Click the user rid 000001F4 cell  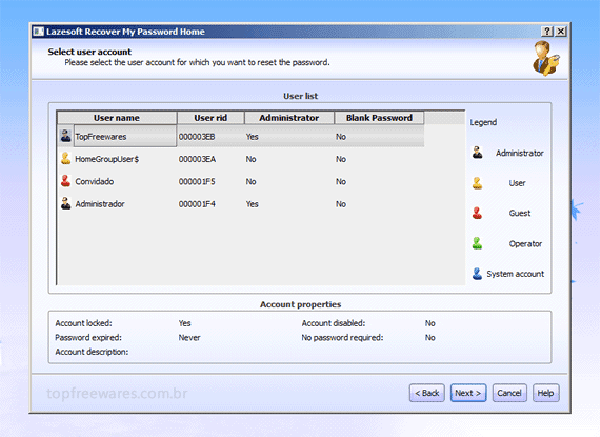click(197, 204)
